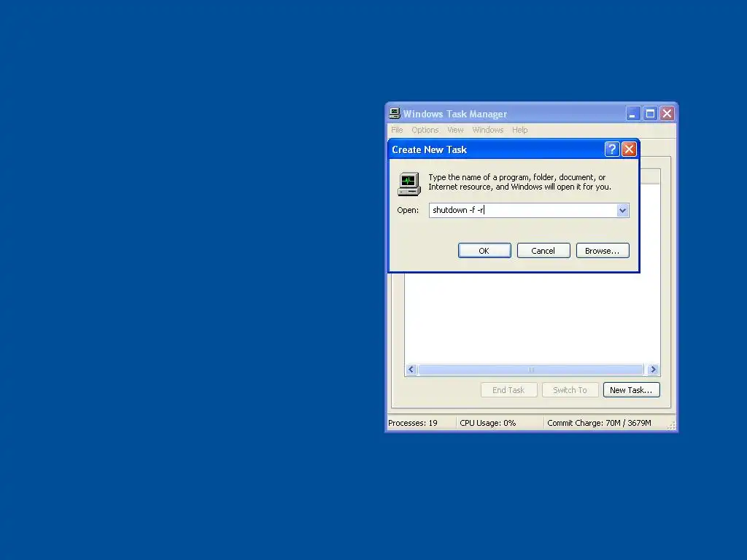Maximize the Windows Task Manager window
747x560 pixels.
pos(650,114)
